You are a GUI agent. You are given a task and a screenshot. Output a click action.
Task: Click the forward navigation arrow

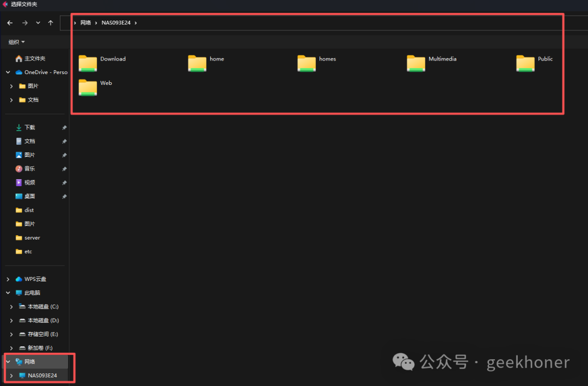(x=24, y=23)
